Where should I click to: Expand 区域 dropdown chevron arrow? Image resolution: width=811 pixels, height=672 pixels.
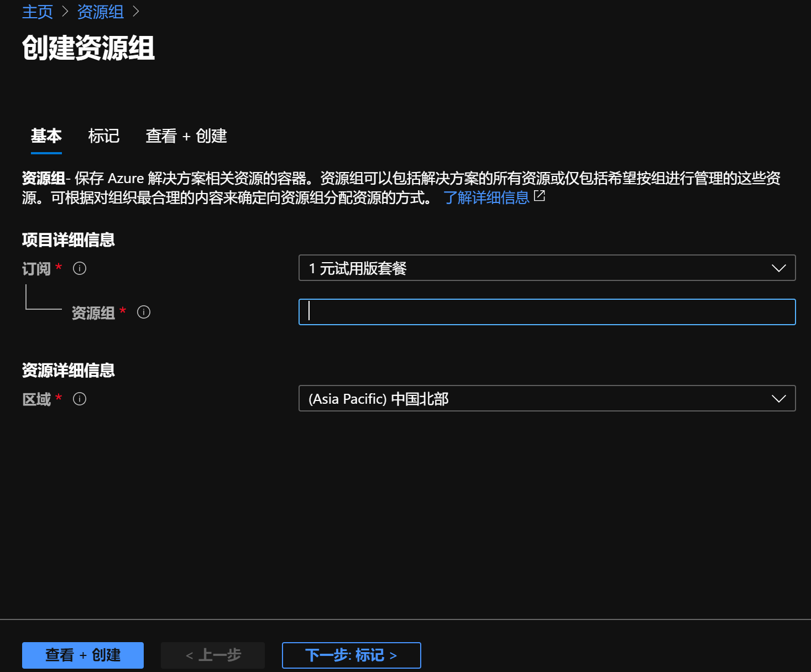(779, 399)
